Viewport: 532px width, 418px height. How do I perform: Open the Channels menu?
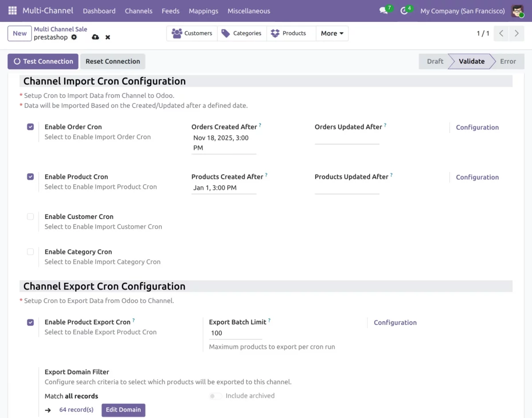pyautogui.click(x=138, y=11)
